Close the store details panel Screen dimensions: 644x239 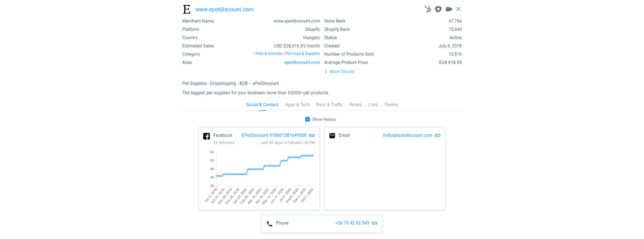(x=459, y=10)
